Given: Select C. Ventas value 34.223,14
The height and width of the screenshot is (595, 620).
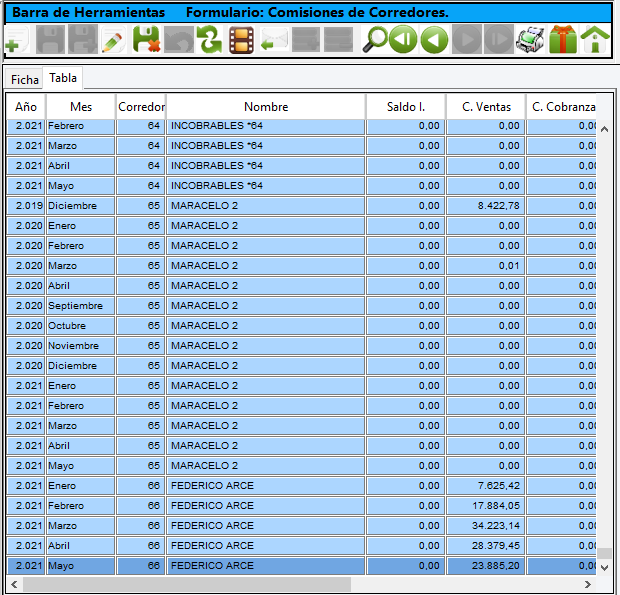Looking at the screenshot, I should pos(486,525).
